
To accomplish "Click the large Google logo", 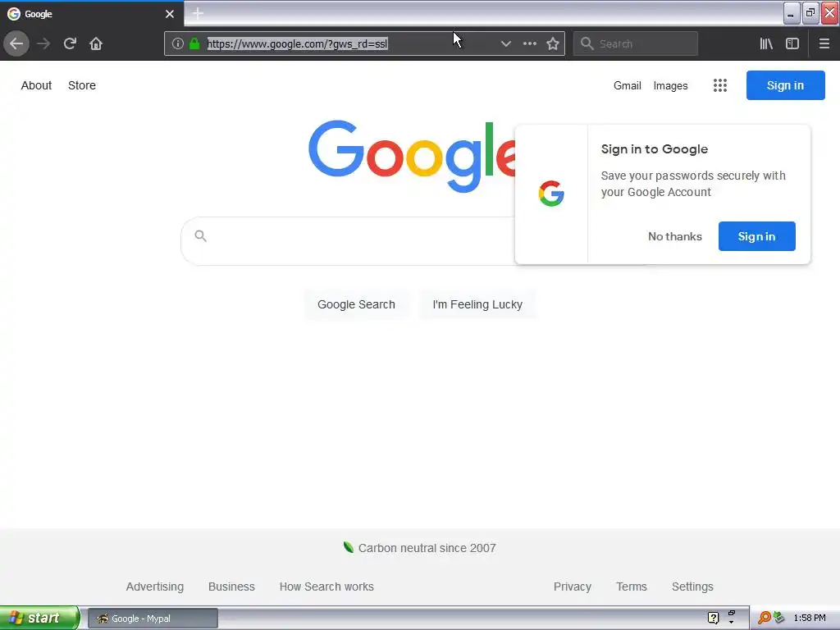I will click(412, 155).
